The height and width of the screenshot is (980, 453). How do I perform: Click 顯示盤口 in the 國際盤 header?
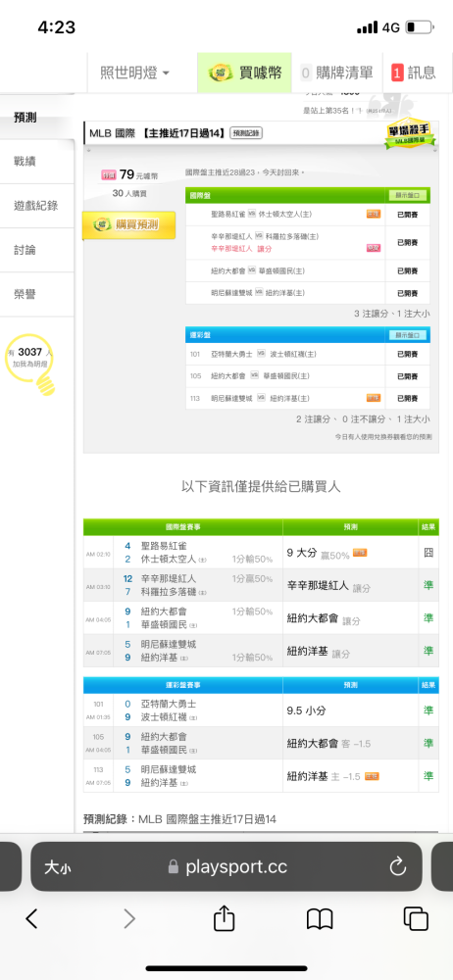click(x=407, y=196)
